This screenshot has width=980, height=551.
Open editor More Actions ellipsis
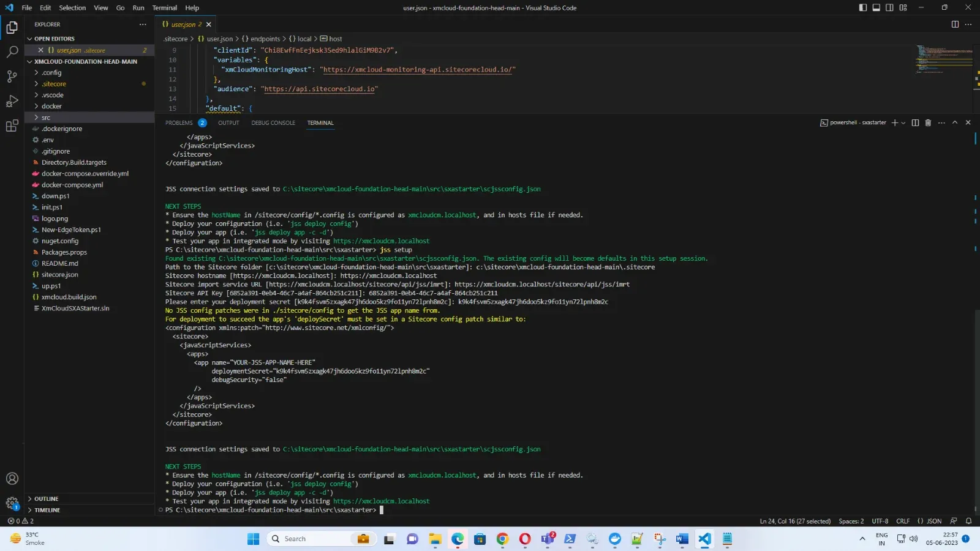click(x=968, y=24)
